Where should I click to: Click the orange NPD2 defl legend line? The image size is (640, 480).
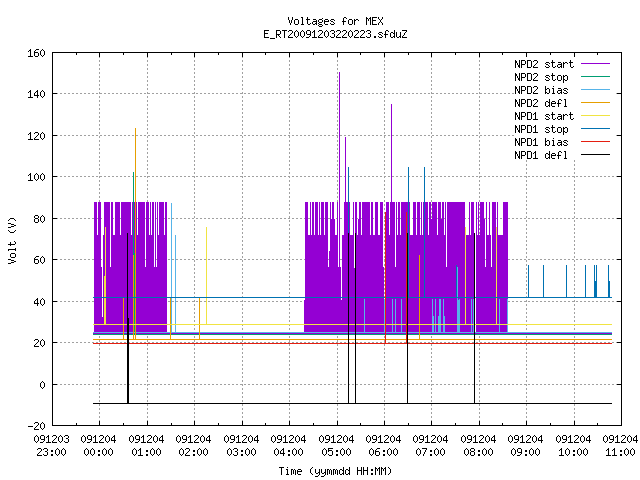point(595,103)
